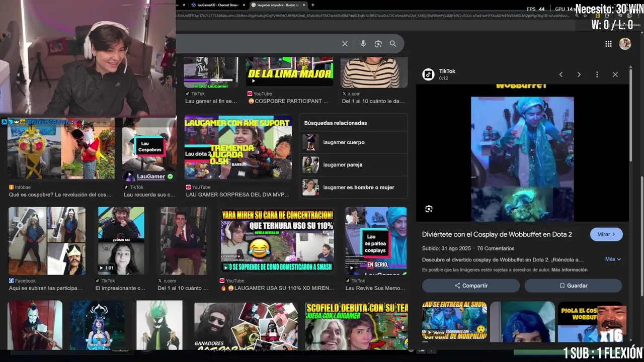Open DE LA LIMA MAJOR YouTube thumbnail
Image resolution: width=644 pixels, height=362 pixels.
(x=289, y=72)
